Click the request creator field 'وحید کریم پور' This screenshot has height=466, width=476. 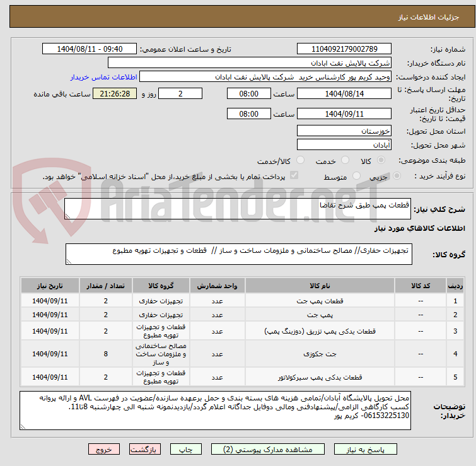tap(265, 77)
